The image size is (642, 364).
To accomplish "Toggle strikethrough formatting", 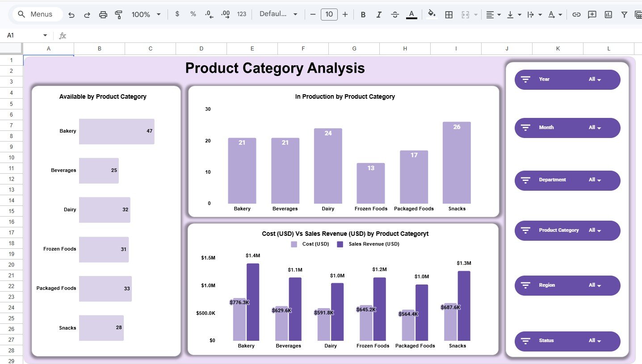I will click(x=395, y=15).
